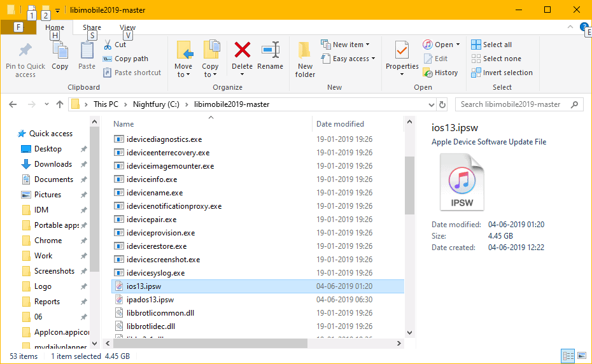The width and height of the screenshot is (592, 364).
Task: Open the Move to menu
Action: [183, 59]
